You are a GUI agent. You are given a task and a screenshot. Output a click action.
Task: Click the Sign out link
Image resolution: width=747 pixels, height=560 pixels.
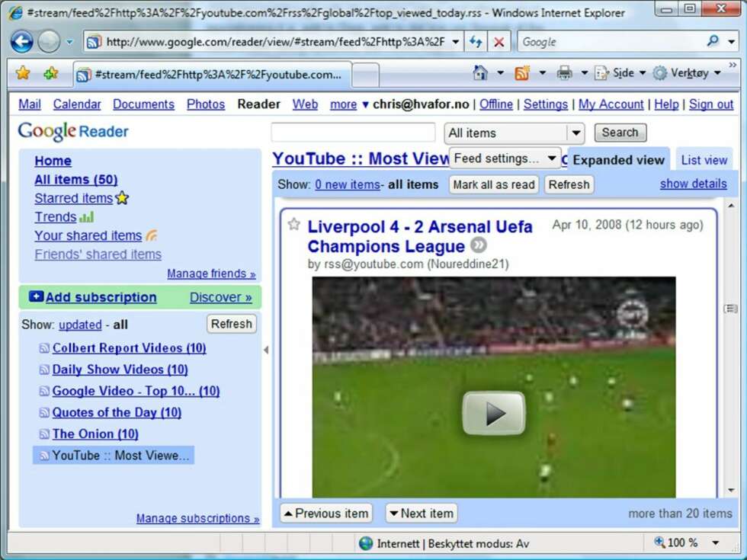(710, 104)
